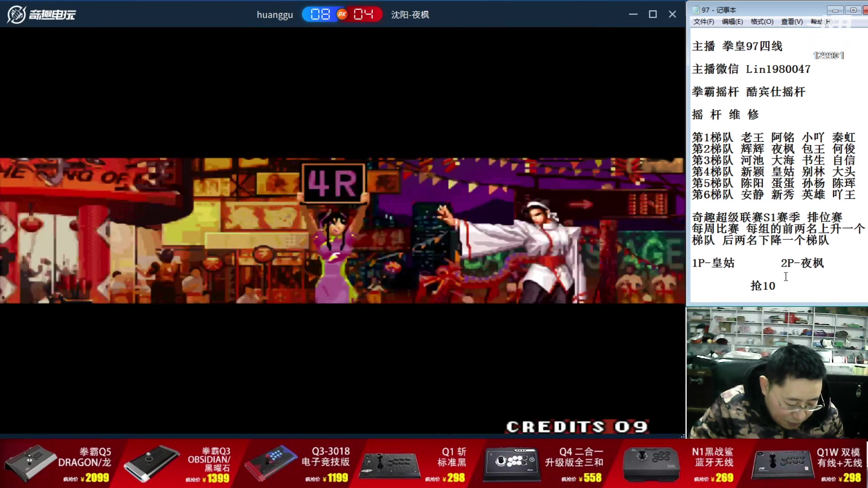Open the 查看(V) menu in Notepad

(x=792, y=22)
